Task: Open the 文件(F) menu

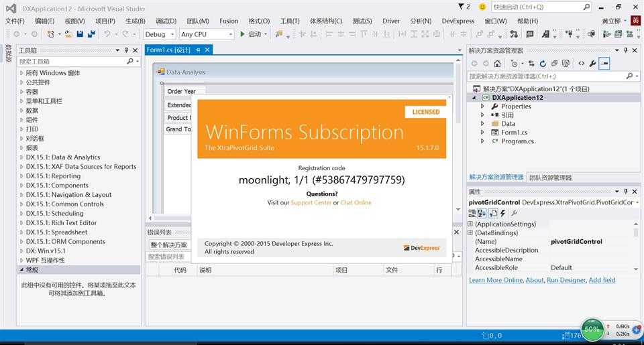Action: click(15, 21)
